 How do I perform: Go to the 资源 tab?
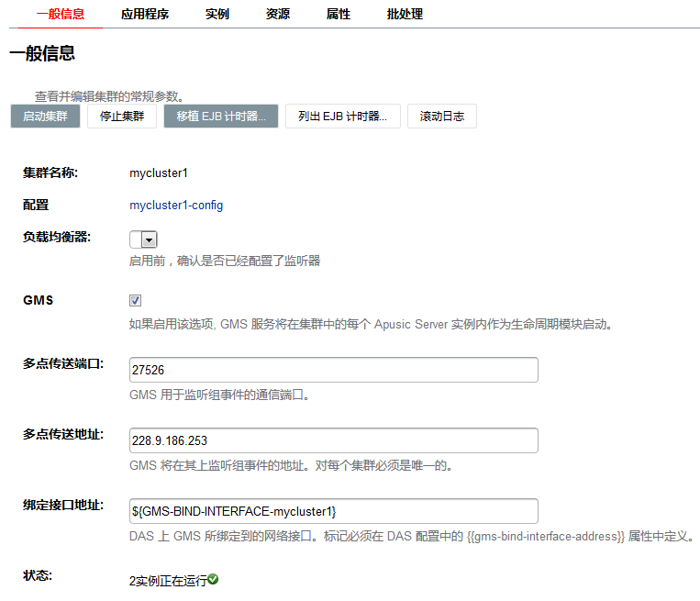(278, 14)
